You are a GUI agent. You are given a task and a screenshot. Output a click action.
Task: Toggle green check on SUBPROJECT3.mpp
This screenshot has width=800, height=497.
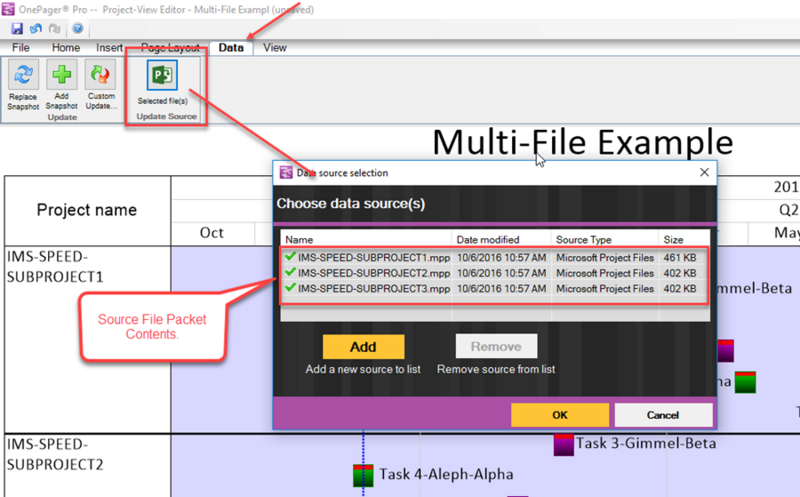[x=290, y=287]
